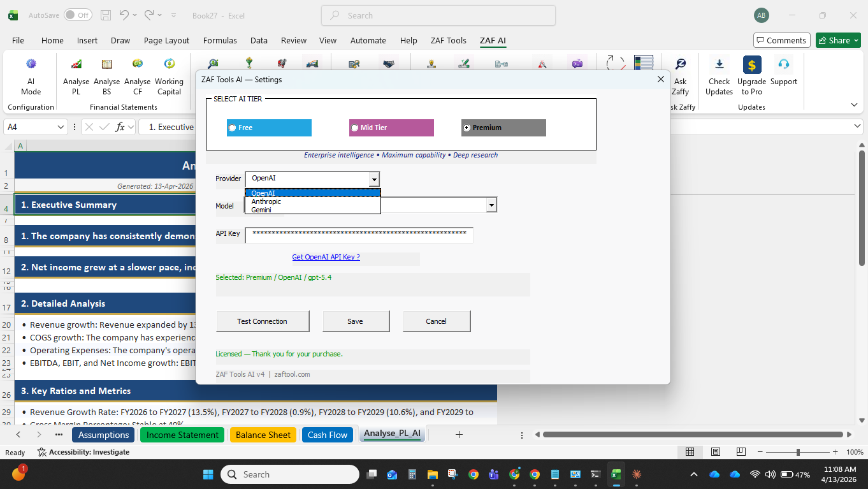Toggle AutoSave switch

78,15
